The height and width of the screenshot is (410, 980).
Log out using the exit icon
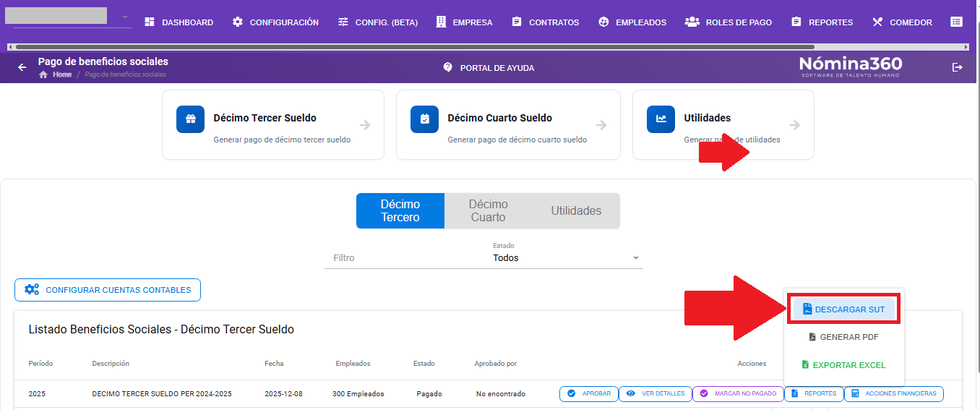(x=958, y=67)
